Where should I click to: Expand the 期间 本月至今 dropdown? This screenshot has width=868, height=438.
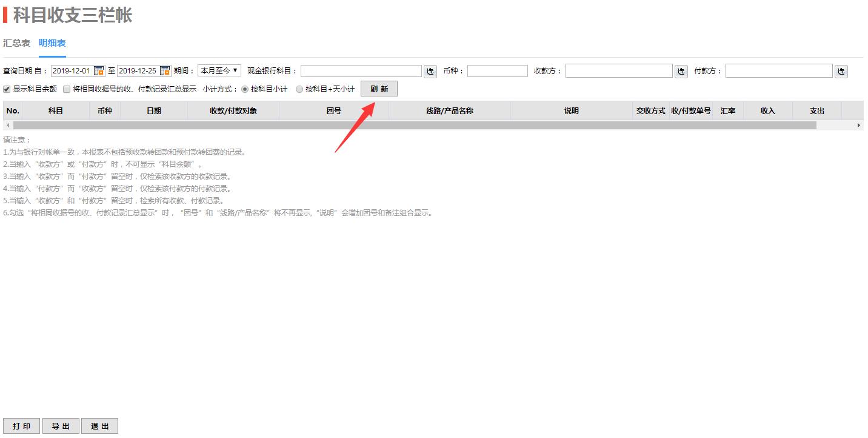coord(219,71)
